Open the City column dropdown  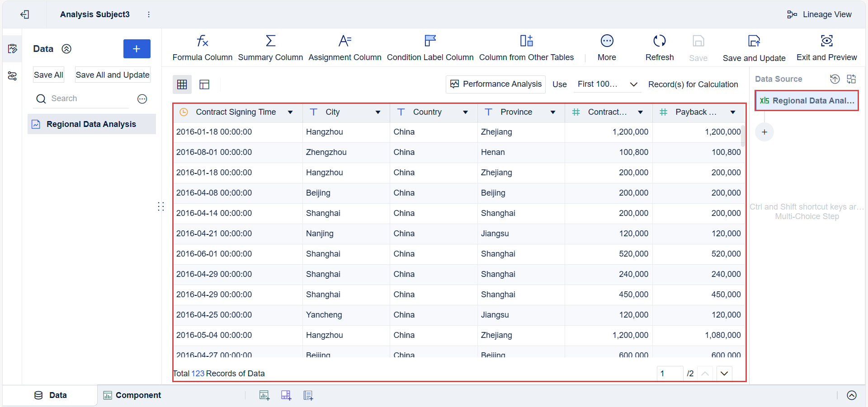pyautogui.click(x=377, y=112)
